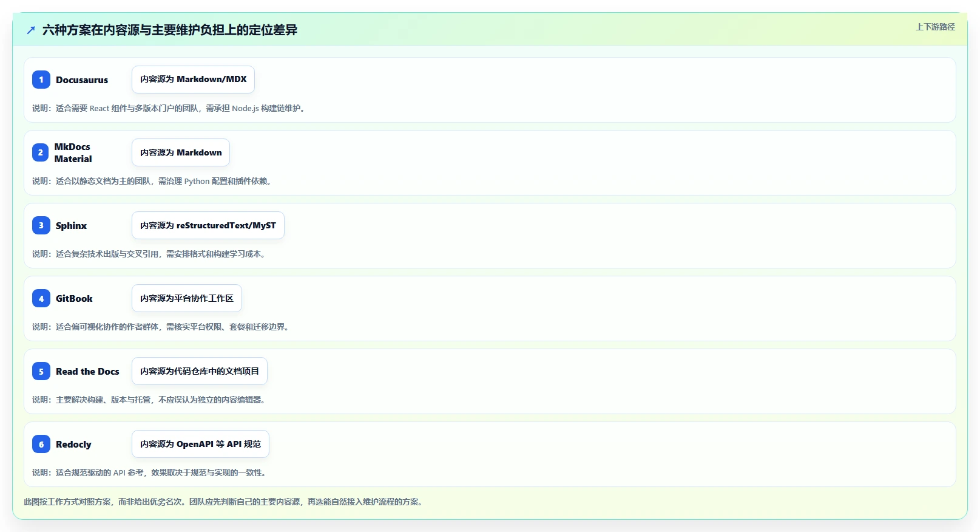Image resolution: width=980 pixels, height=532 pixels.
Task: Select the 内容源为代码仓库中的文档项目 chip
Action: [x=200, y=371]
